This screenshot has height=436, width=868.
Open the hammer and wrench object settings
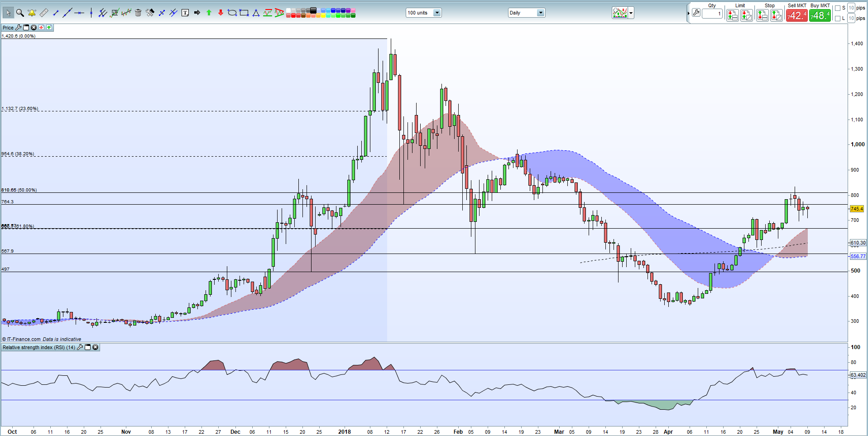150,13
